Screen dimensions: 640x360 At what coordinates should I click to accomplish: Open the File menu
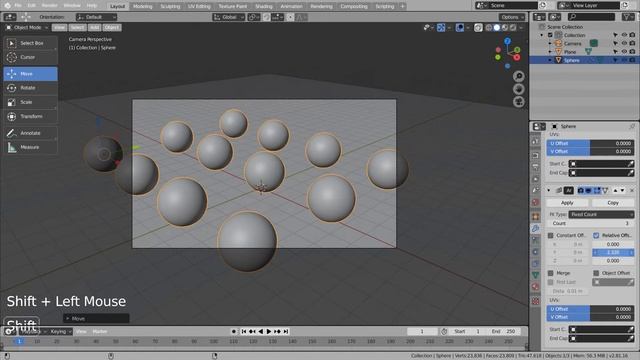[18, 6]
